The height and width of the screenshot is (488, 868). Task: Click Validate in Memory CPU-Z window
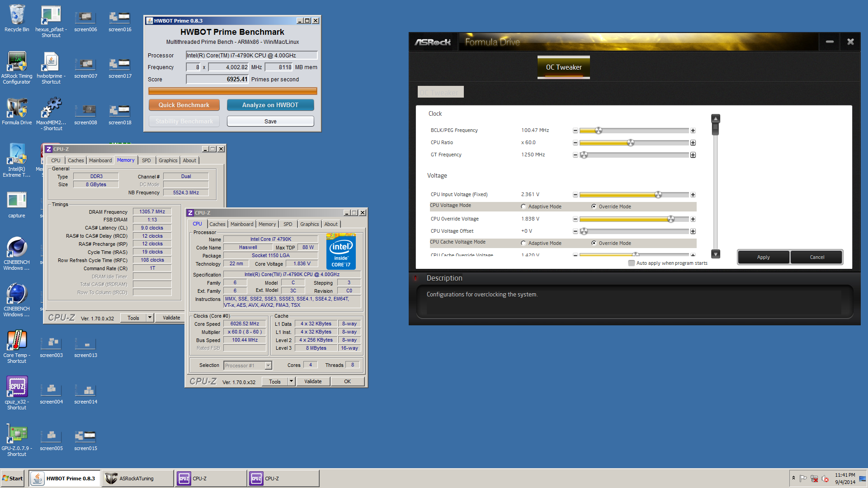[171, 318]
